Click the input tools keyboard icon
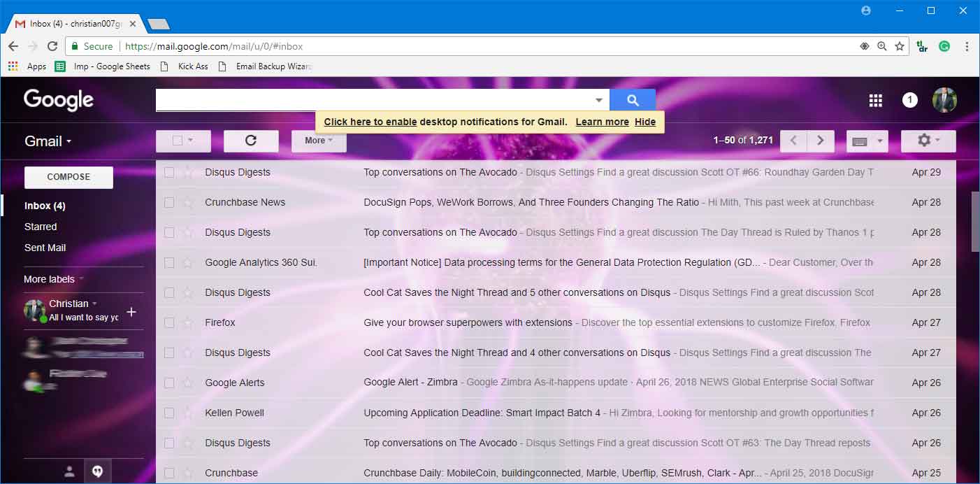 click(860, 141)
